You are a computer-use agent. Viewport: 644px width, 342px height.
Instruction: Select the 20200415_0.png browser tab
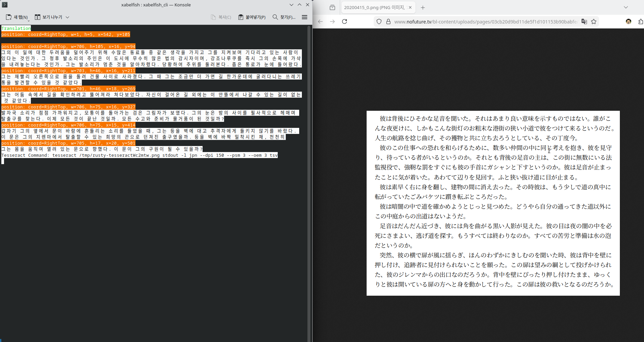(374, 7)
